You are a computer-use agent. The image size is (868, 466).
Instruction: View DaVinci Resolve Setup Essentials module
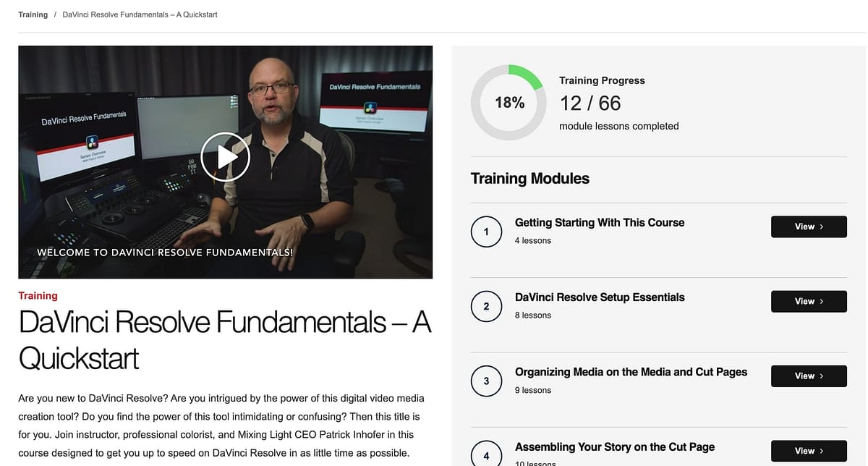(809, 301)
